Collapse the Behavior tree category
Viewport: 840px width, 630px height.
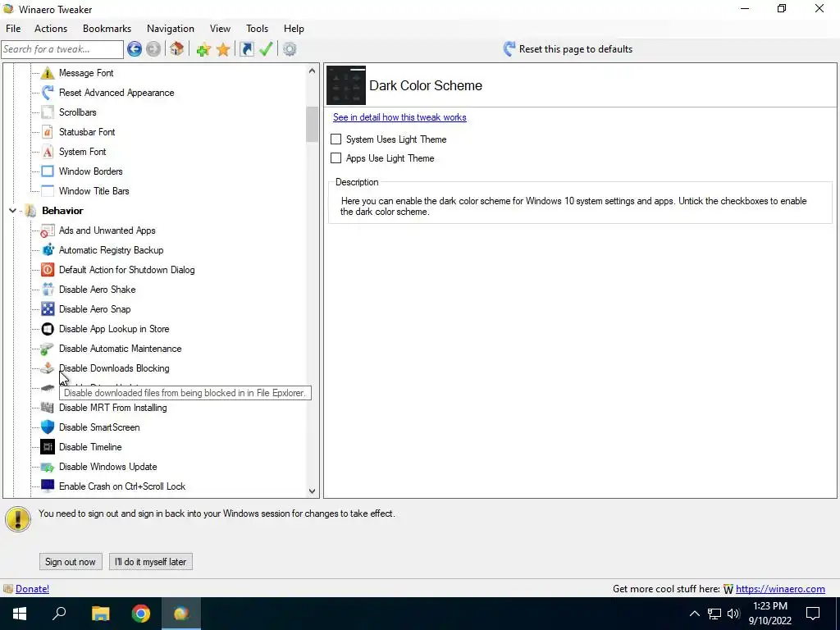[12, 211]
